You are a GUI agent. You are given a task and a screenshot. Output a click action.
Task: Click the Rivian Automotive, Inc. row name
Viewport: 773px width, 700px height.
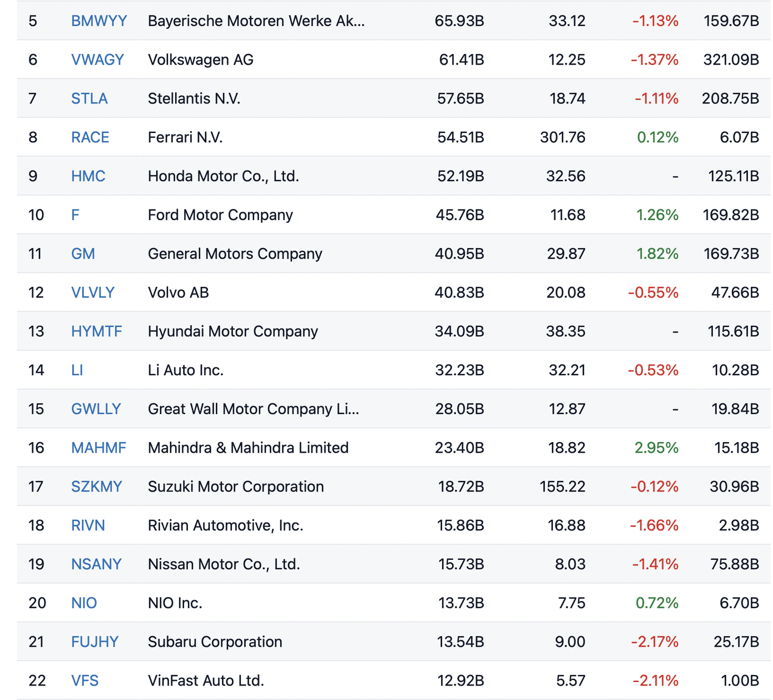(x=225, y=525)
